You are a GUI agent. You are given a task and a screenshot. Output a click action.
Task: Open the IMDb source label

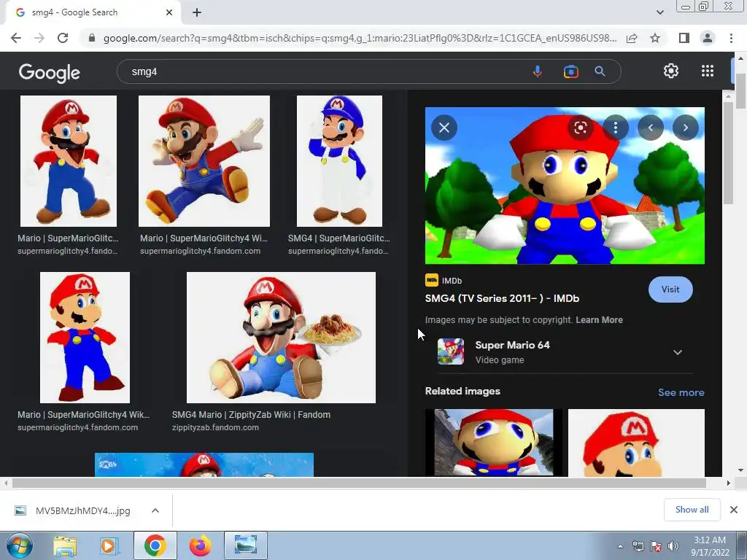444,281
